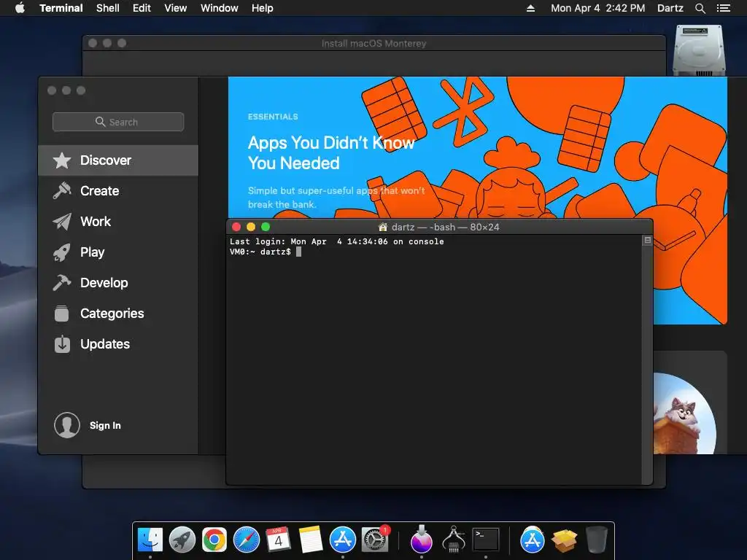Image resolution: width=747 pixels, height=560 pixels.
Task: Open the Trash in the Dock
Action: click(596, 540)
